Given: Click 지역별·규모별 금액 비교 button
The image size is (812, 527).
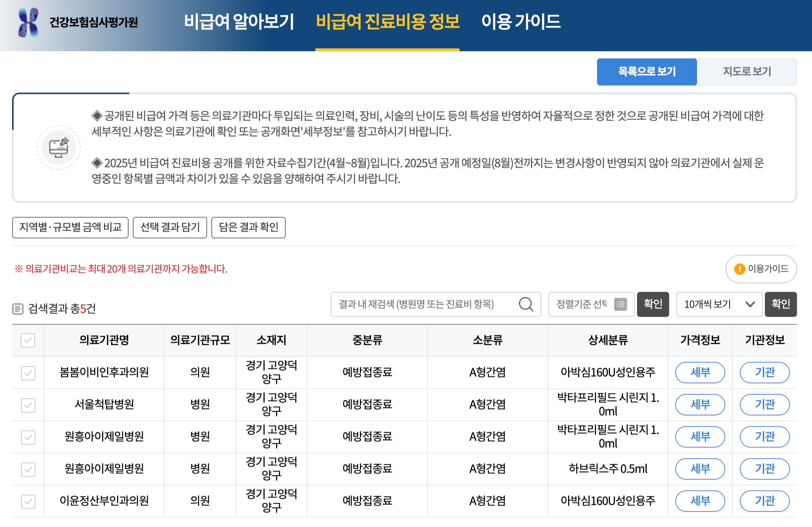Looking at the screenshot, I should point(70,227).
